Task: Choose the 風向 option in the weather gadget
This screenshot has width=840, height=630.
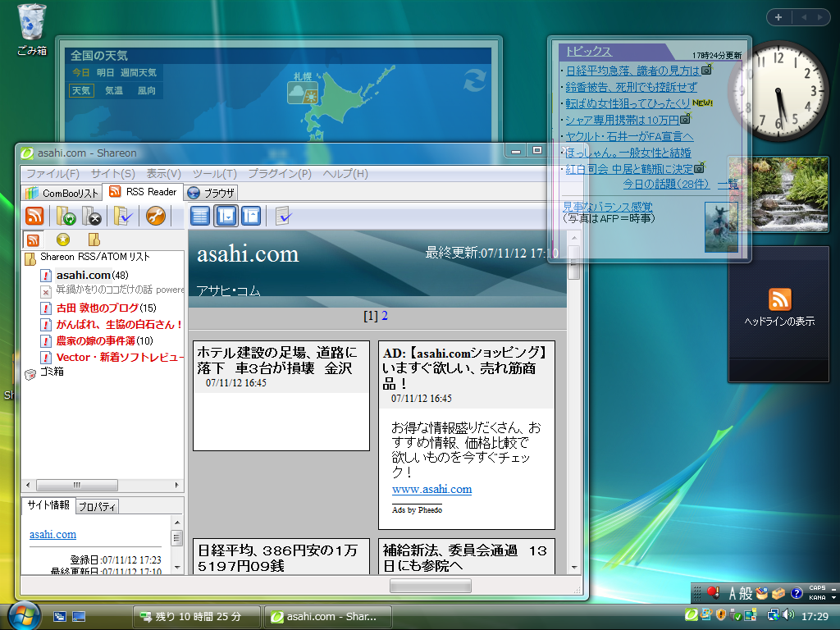Action: tap(146, 90)
